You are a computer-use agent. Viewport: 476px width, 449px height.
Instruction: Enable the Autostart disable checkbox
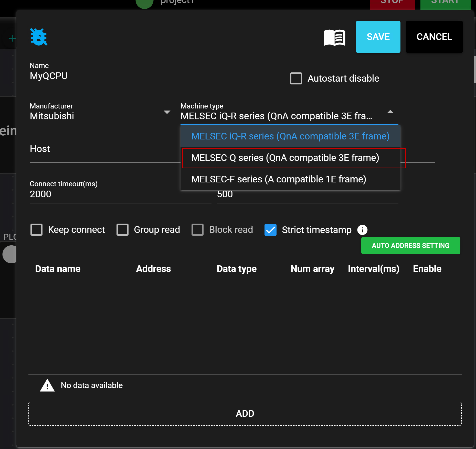point(296,78)
